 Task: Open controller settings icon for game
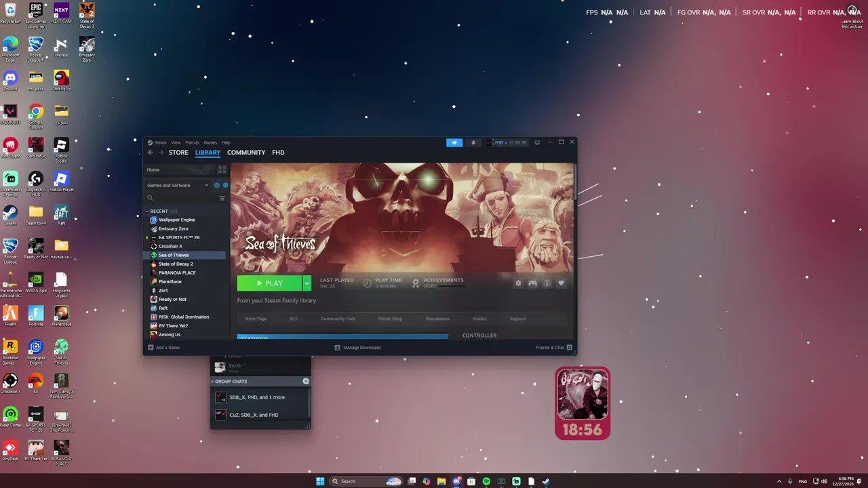pos(532,283)
